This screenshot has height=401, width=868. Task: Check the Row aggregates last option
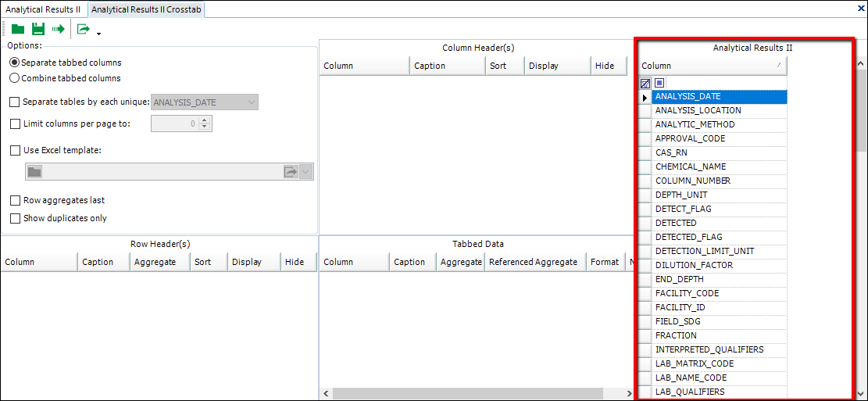coord(15,201)
